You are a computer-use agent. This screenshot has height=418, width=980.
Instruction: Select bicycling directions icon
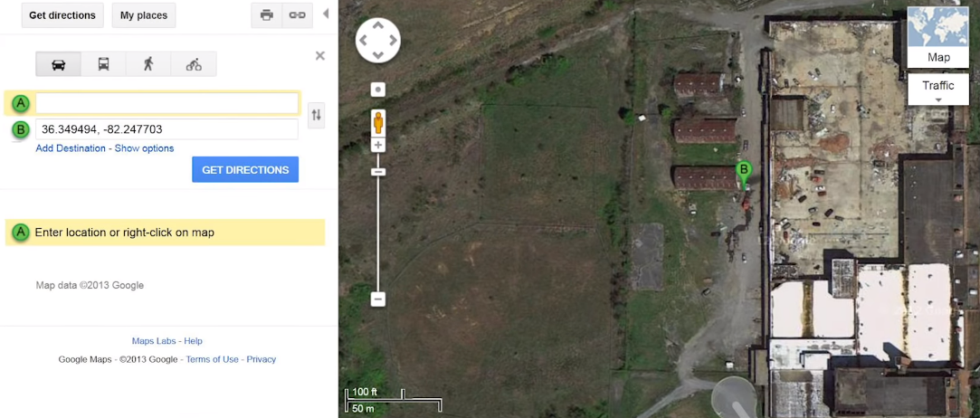click(x=194, y=63)
